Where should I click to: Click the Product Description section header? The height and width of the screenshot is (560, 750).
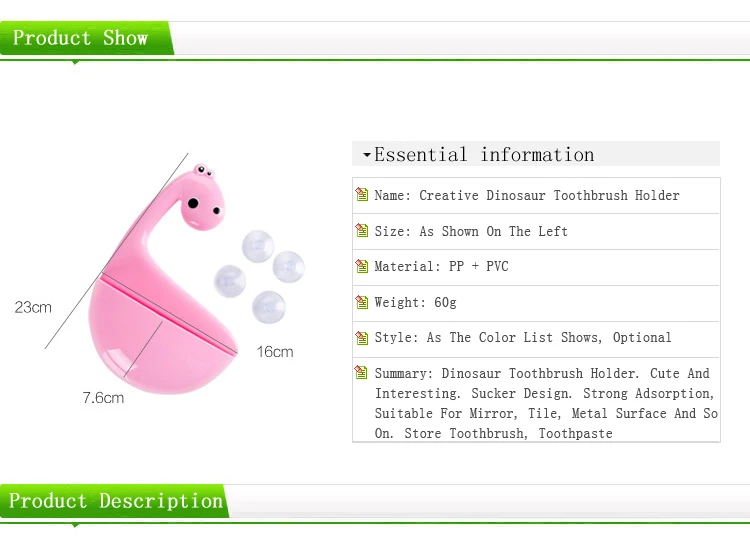click(116, 501)
